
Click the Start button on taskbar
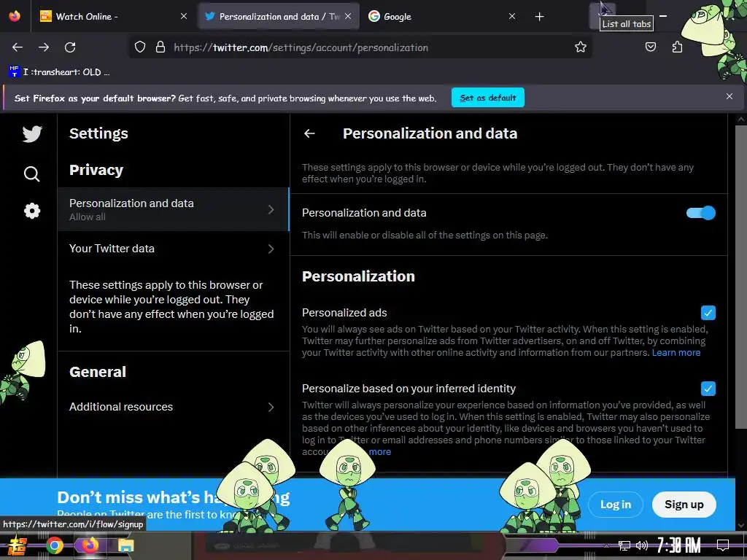(17, 545)
